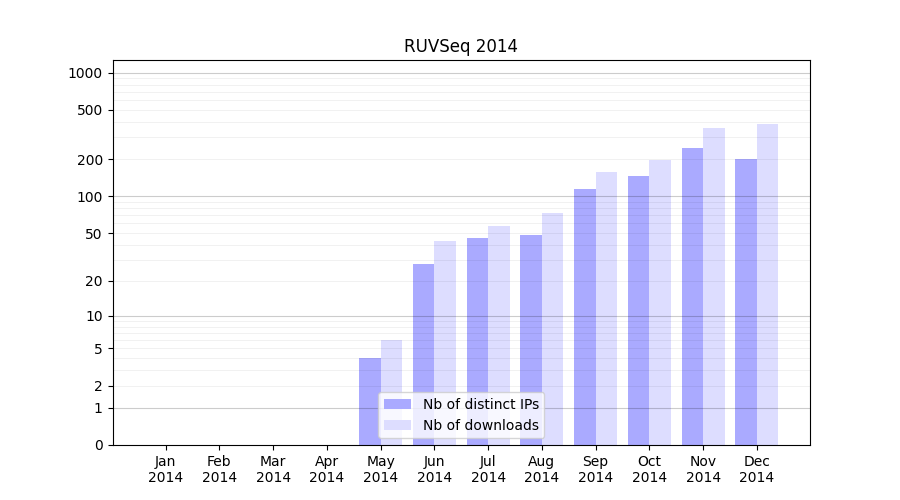Select the Aug 2014 downloads bar
The width and height of the screenshot is (900, 500).
click(552, 328)
